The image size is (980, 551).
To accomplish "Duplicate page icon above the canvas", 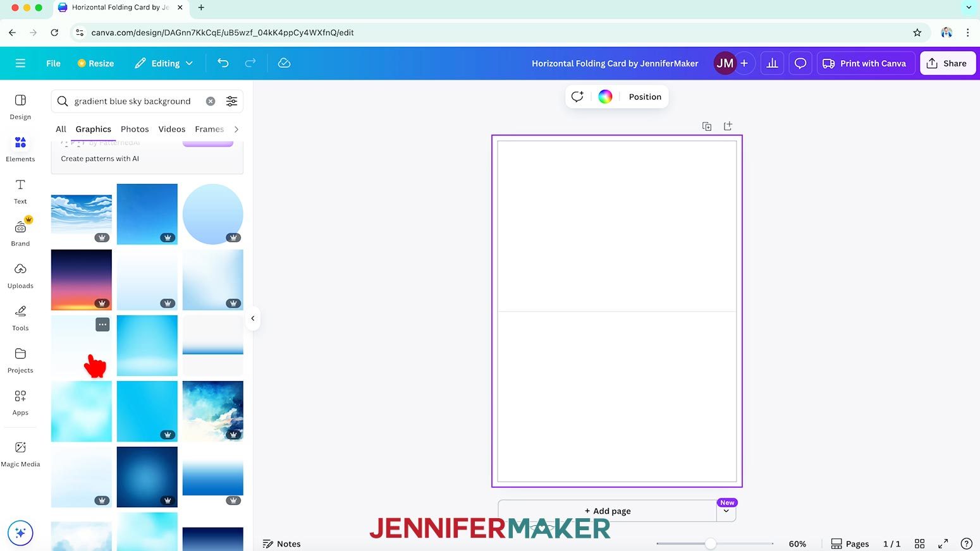I will click(707, 126).
